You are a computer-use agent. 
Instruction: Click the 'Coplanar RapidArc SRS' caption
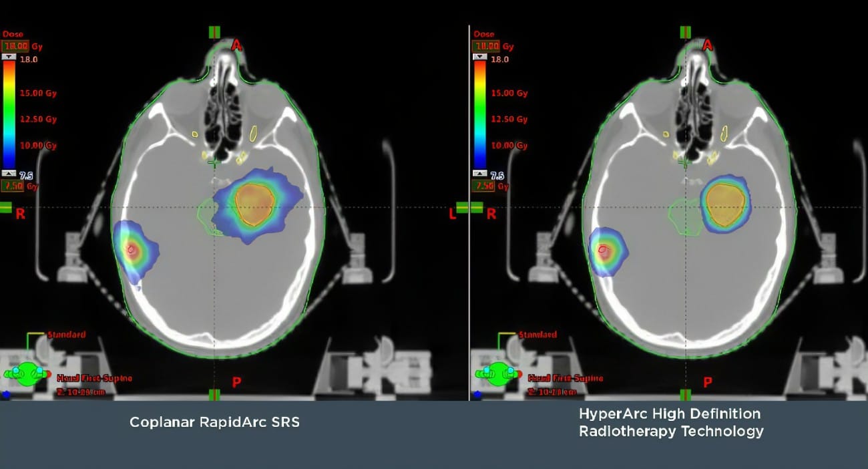click(214, 422)
